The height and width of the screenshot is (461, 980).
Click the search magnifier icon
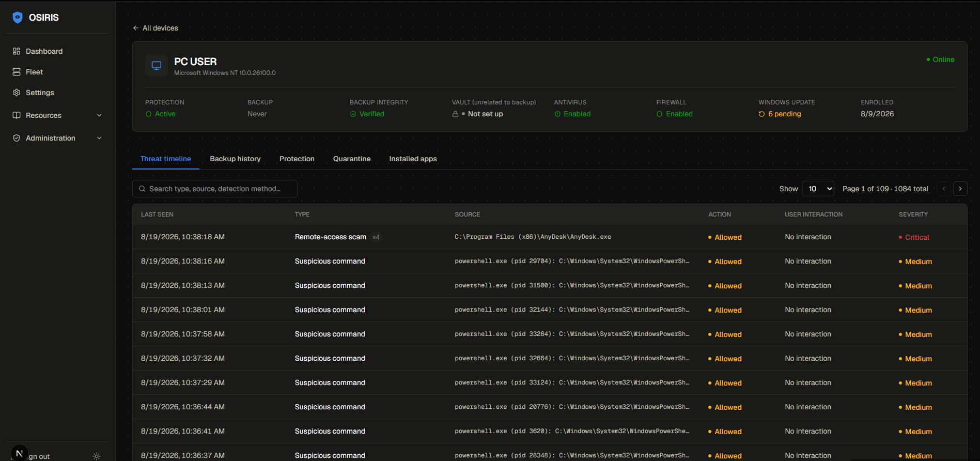point(142,189)
